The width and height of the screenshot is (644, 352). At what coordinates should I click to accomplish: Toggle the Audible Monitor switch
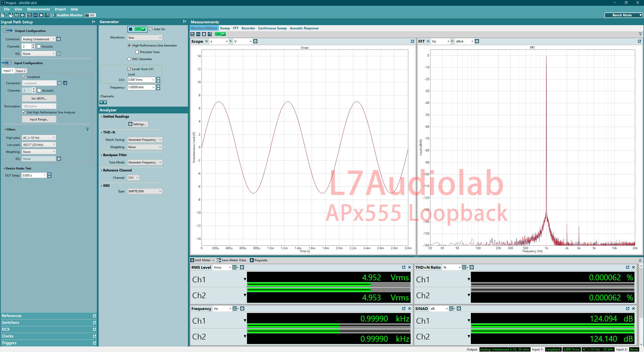[90, 15]
